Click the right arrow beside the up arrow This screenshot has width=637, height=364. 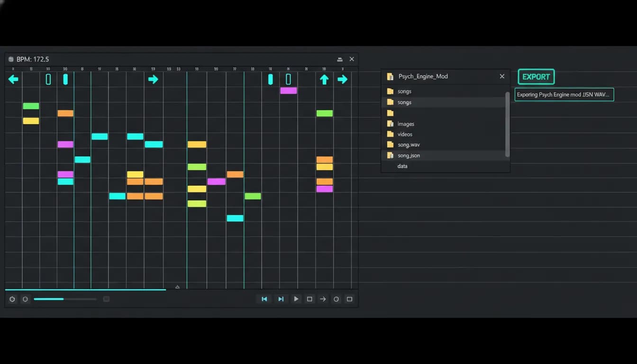pos(342,79)
